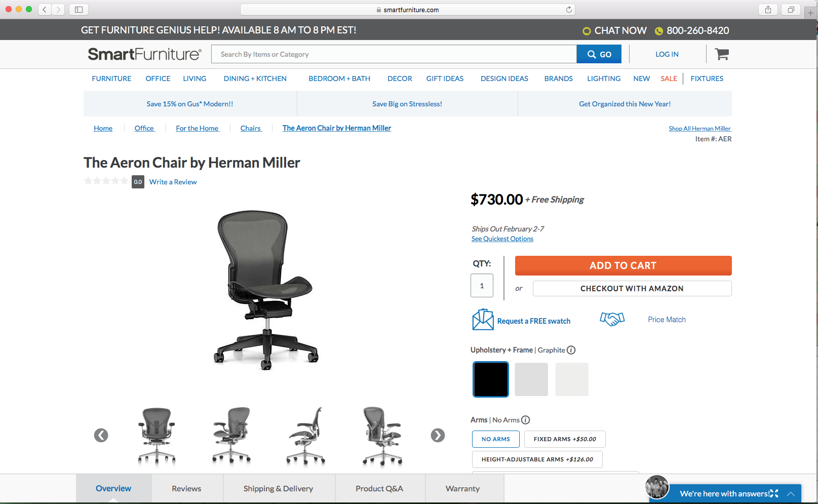Viewport: 818px width, 504px height.
Task: Open the Shipping & Delivery tab
Action: [278, 489]
